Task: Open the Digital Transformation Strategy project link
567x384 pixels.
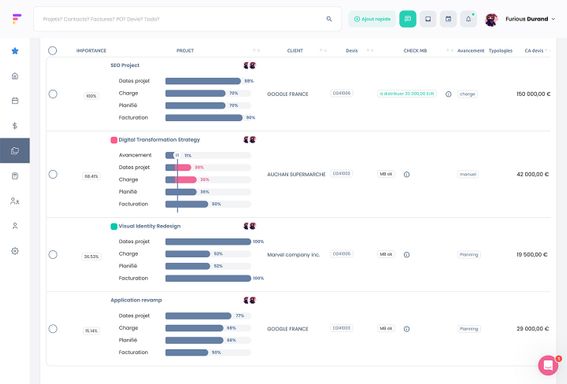Action: pos(159,140)
